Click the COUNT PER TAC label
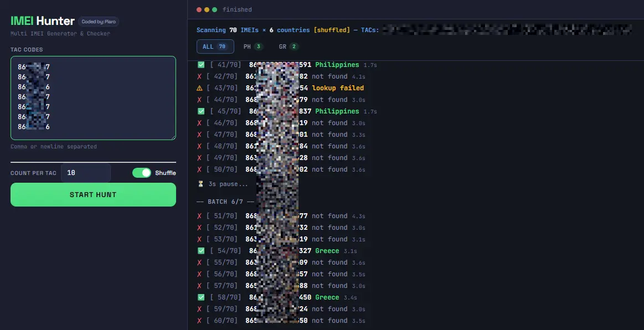The image size is (644, 330). tap(33, 173)
